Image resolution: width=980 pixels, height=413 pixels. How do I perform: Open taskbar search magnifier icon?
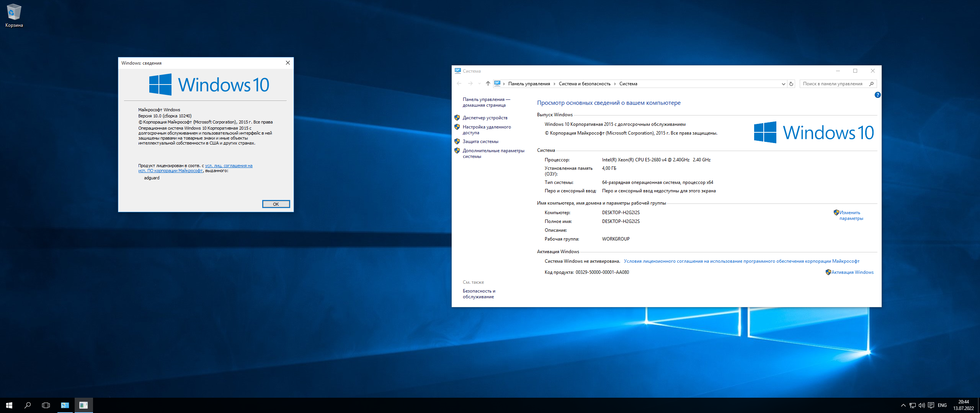[28, 405]
